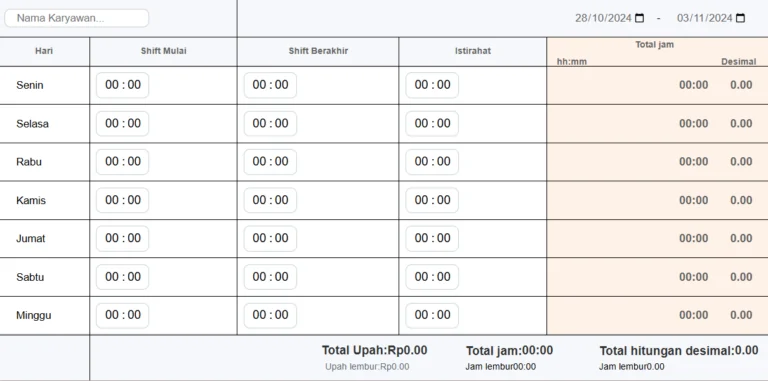This screenshot has width=768, height=381.
Task: Set Jumat Shift Mulai time
Action: [122, 238]
